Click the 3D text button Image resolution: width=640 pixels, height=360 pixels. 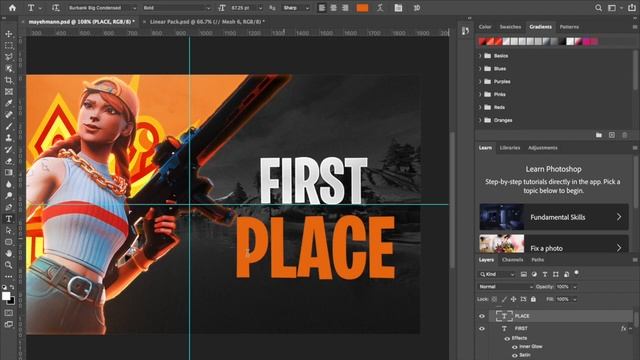tap(417, 8)
